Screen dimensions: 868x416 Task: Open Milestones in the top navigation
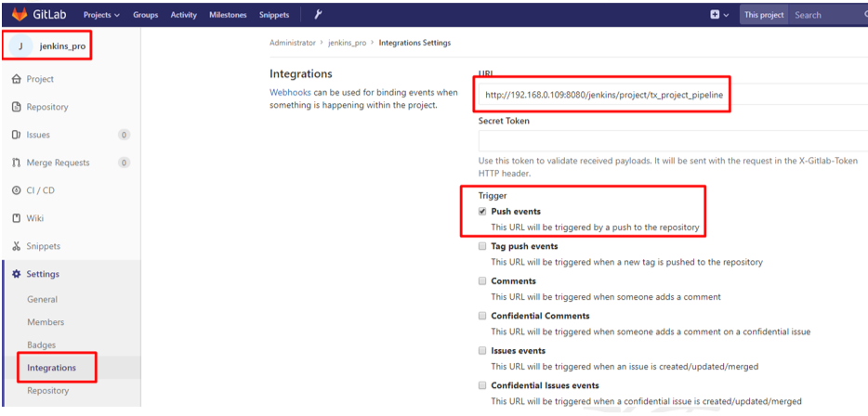(x=228, y=15)
